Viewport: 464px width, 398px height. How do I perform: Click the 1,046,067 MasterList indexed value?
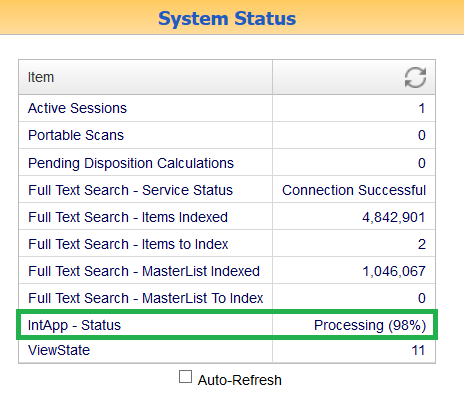pos(394,272)
